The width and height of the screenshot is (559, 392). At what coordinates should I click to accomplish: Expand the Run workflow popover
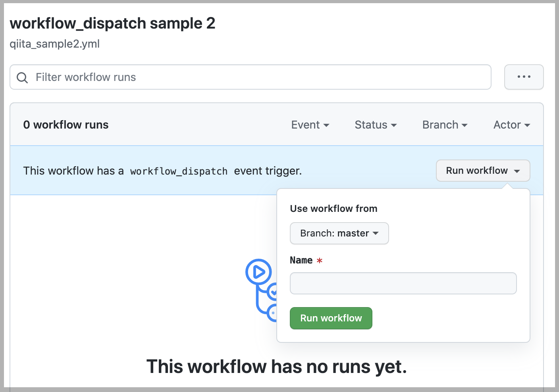click(x=483, y=171)
